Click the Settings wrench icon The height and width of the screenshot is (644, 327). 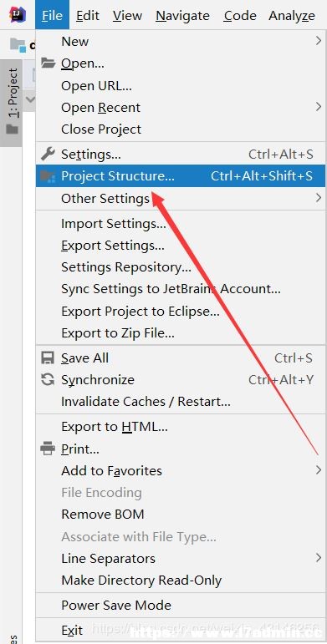coord(49,154)
